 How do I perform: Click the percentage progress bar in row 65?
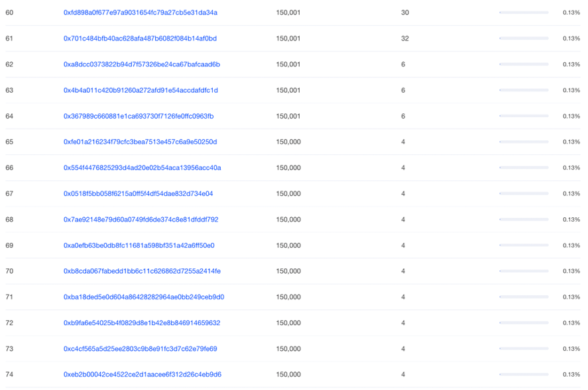524,142
